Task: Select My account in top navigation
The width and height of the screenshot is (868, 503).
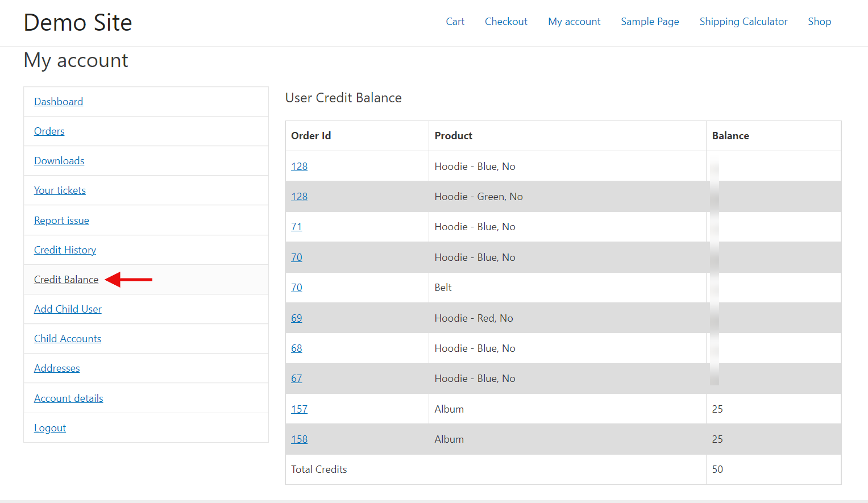Action: [574, 22]
